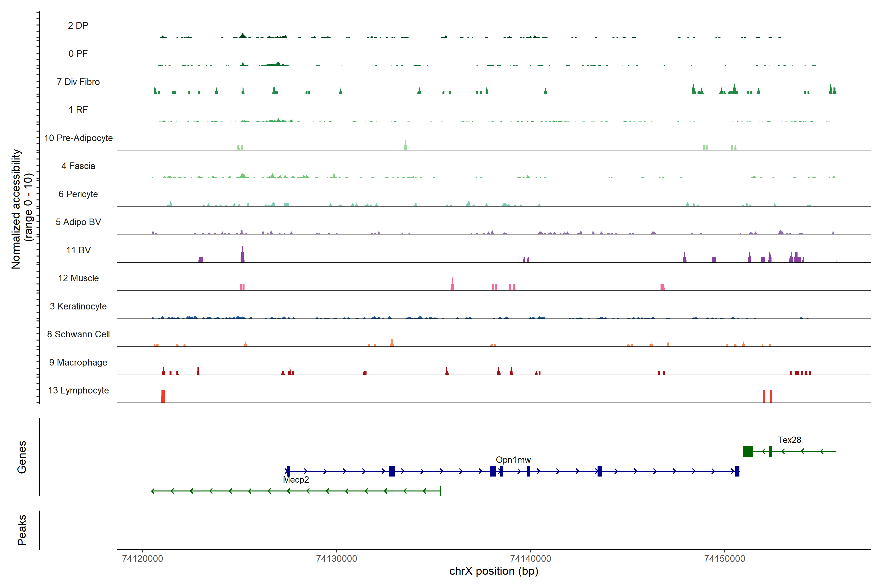
Task: Click the 9 Macrophage track label
Action: [x=78, y=362]
